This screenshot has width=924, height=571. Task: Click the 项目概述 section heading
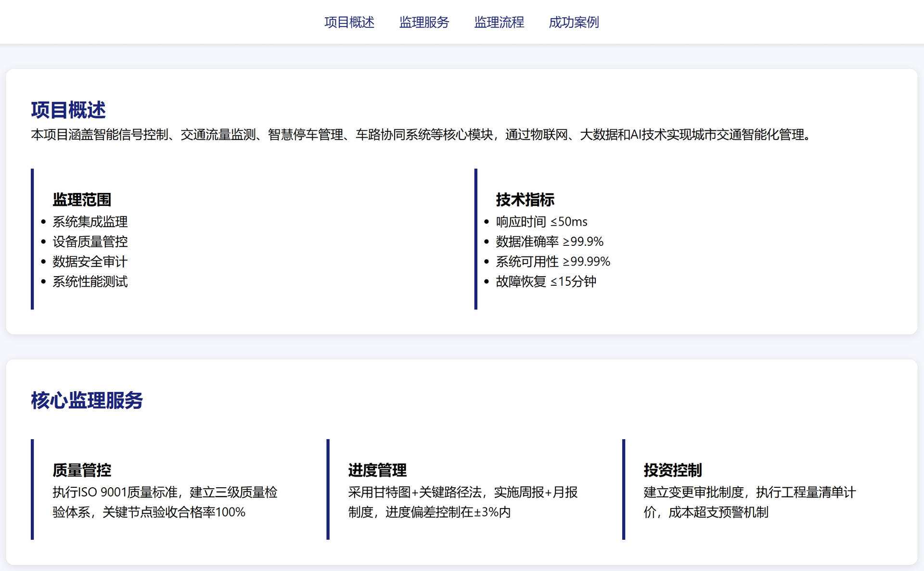pyautogui.click(x=68, y=110)
